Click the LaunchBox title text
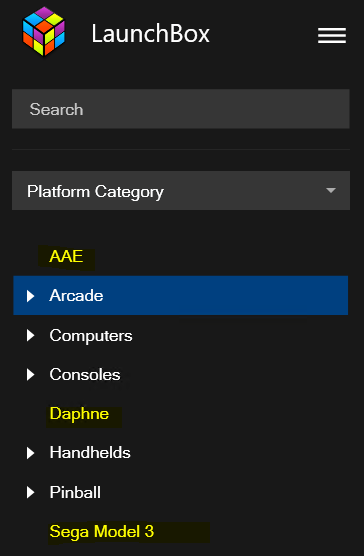Viewport: 364px width, 556px height. (151, 34)
